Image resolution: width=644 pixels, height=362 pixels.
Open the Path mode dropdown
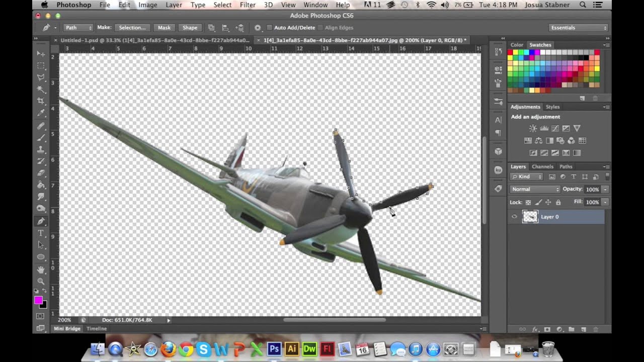[78, 28]
